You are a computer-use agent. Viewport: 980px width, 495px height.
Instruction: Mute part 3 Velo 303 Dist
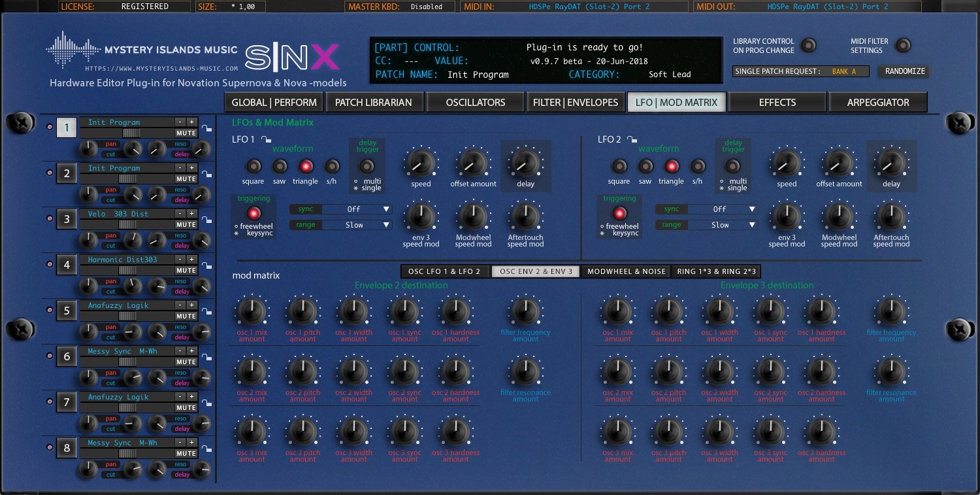click(186, 224)
